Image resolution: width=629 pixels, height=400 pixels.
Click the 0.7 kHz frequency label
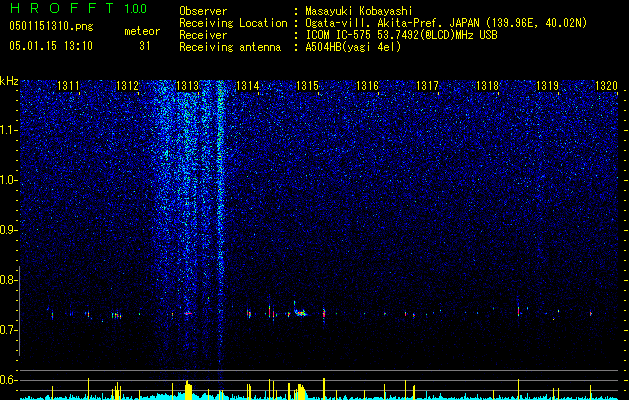pos(9,330)
